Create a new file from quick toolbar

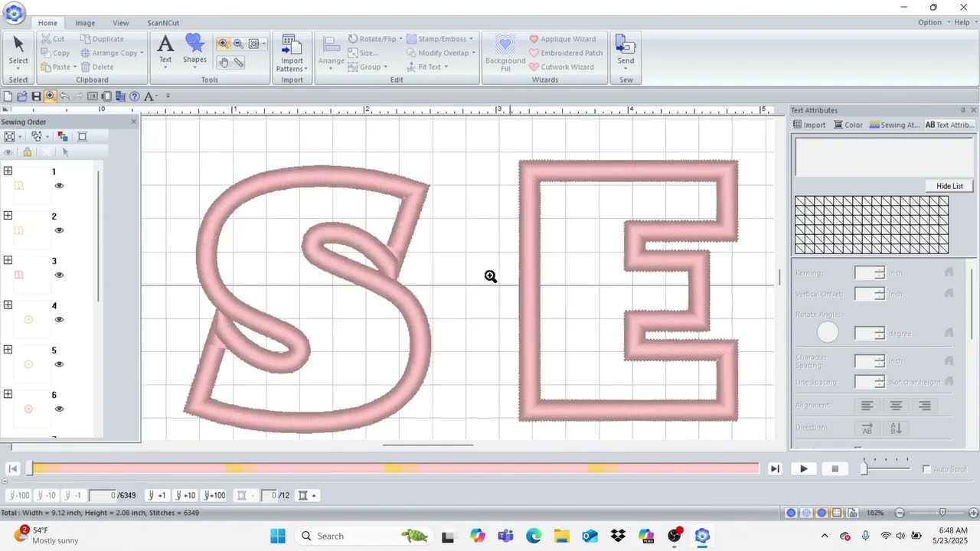[x=8, y=96]
